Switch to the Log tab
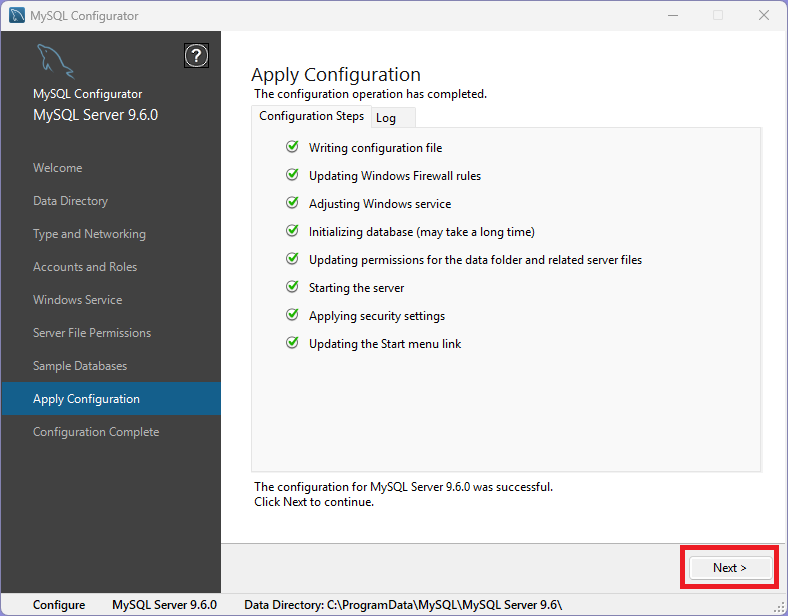 (x=386, y=118)
